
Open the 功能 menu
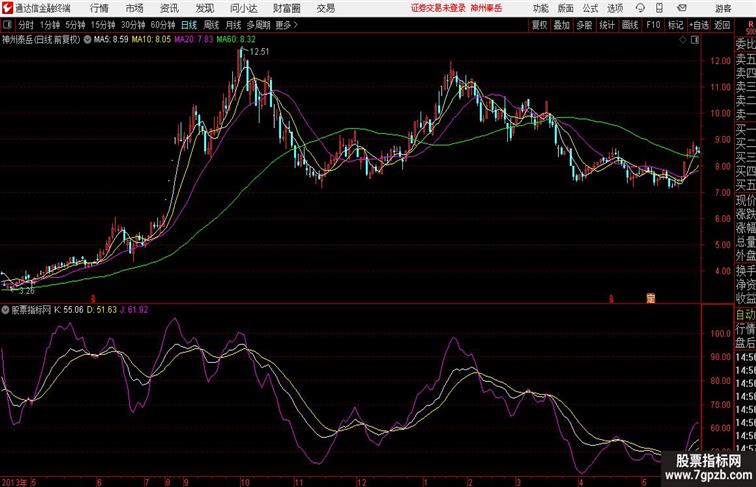(540, 8)
